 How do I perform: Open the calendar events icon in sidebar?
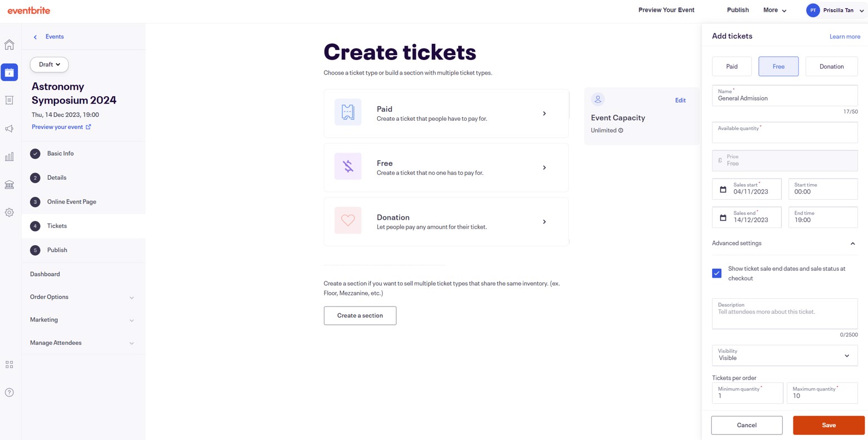click(9, 72)
